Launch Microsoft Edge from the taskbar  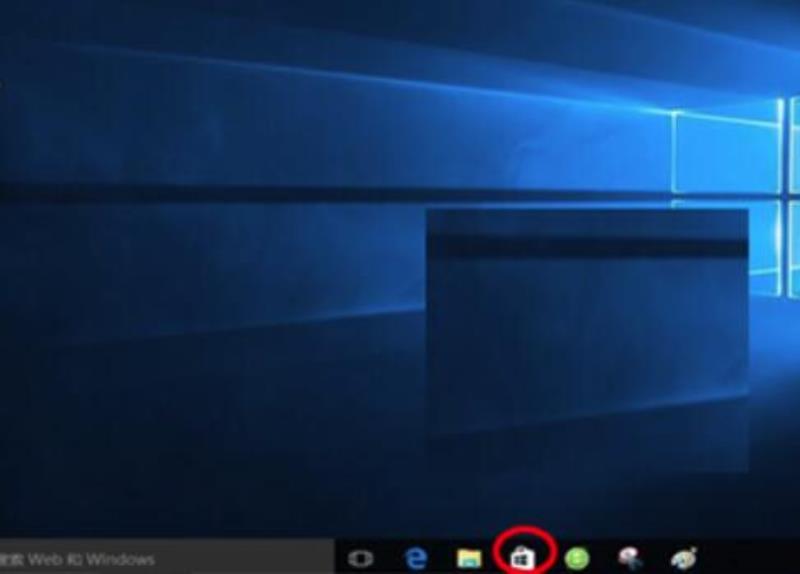(416, 559)
